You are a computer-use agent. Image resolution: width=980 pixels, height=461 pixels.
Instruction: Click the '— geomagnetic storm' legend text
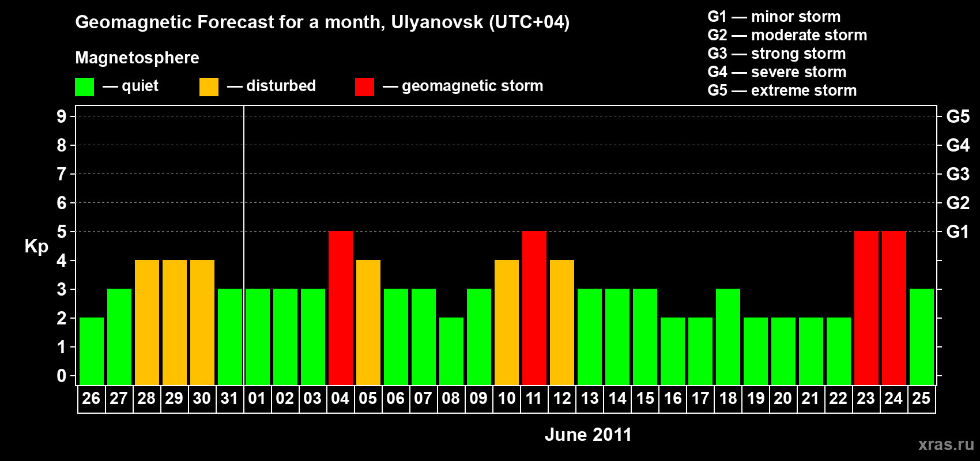tap(463, 86)
